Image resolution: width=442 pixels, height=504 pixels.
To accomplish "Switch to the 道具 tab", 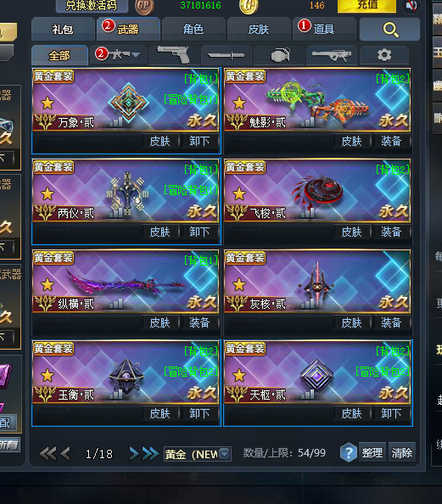I will [x=323, y=30].
